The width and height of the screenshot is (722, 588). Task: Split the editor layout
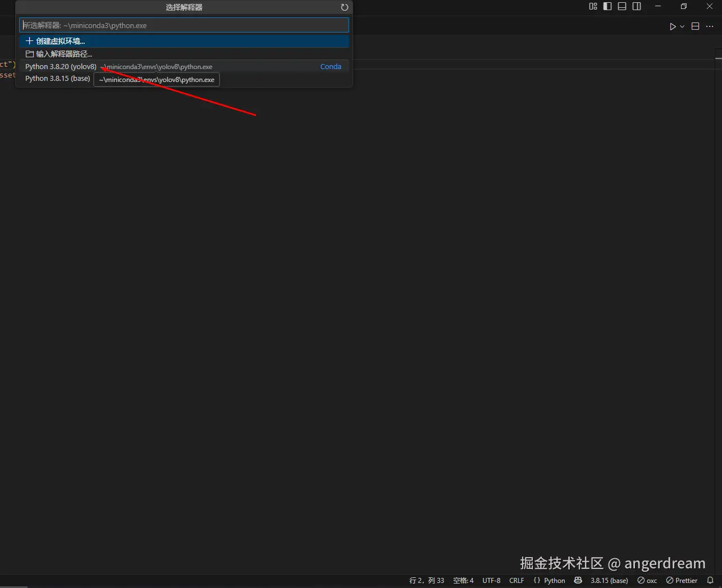pyautogui.click(x=695, y=26)
